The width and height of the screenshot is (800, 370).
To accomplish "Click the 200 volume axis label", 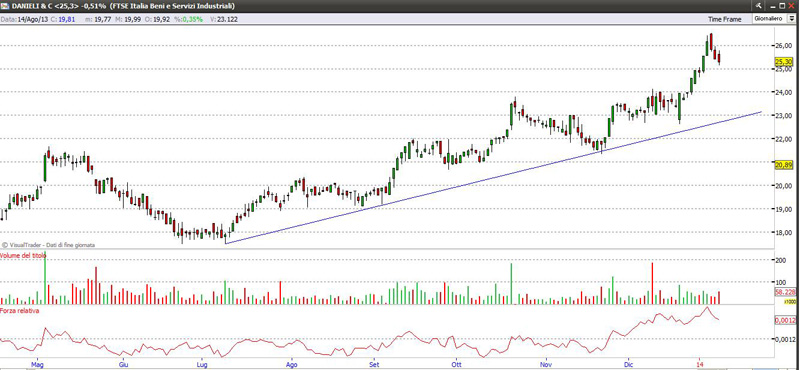I will click(780, 260).
